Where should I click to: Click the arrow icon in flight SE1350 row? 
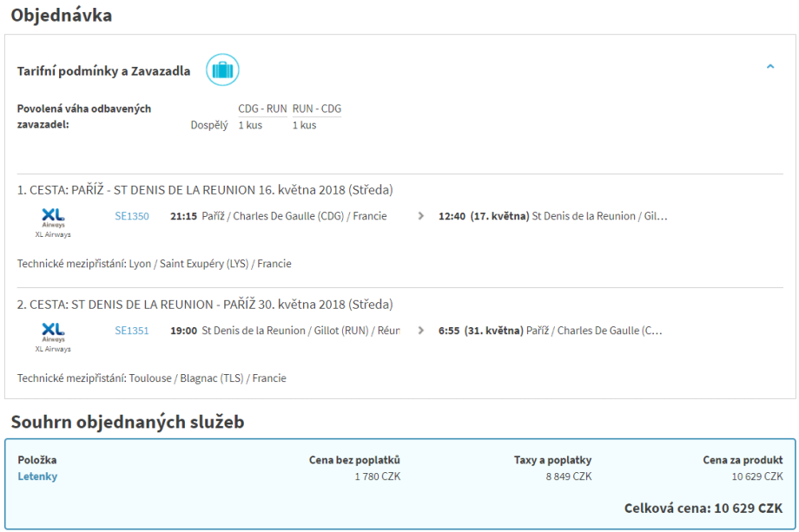click(421, 216)
